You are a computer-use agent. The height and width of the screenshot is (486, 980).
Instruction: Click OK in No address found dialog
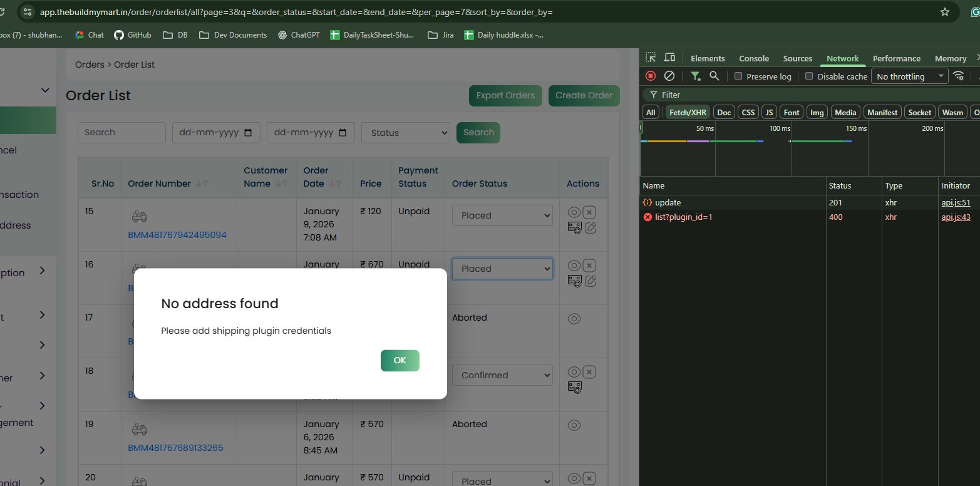click(x=400, y=360)
